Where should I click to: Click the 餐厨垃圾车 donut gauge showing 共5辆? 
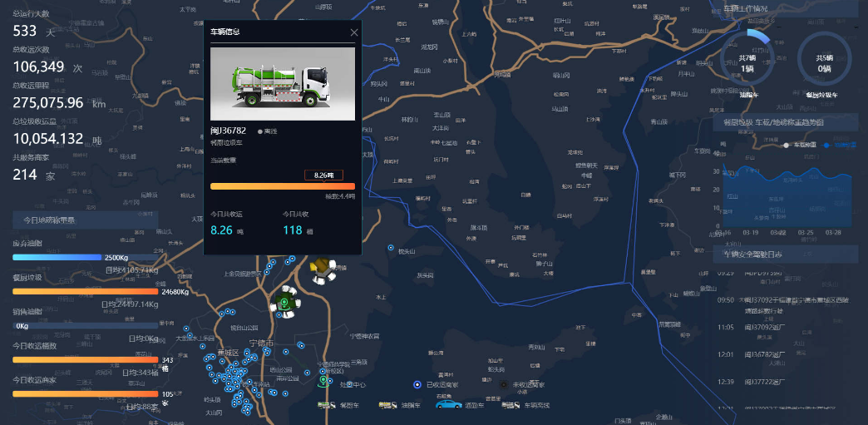824,60
